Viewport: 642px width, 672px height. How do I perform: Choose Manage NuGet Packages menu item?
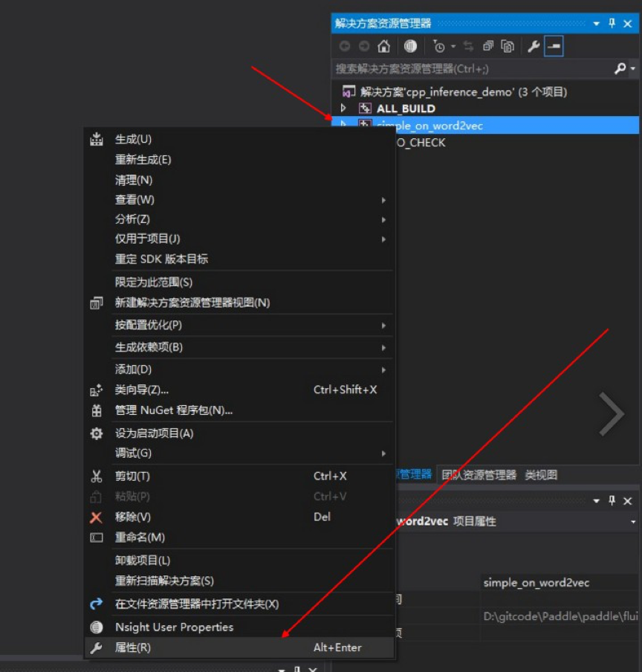point(239,410)
